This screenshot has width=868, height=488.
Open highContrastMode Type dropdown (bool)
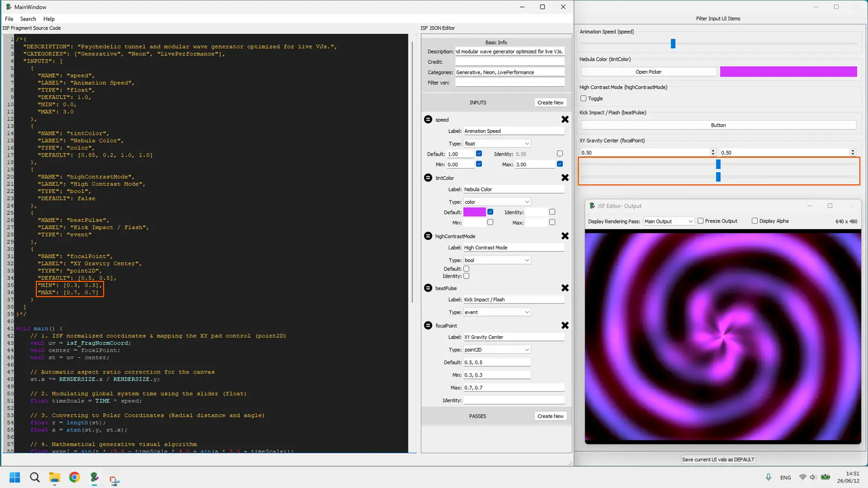[497, 260]
